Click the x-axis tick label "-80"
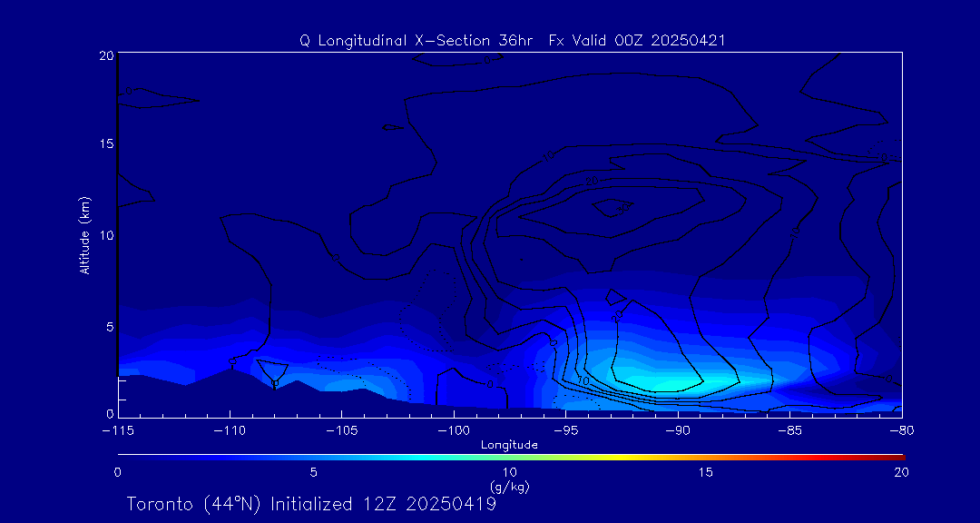Screen dimensions: 980x523 [x=902, y=431]
